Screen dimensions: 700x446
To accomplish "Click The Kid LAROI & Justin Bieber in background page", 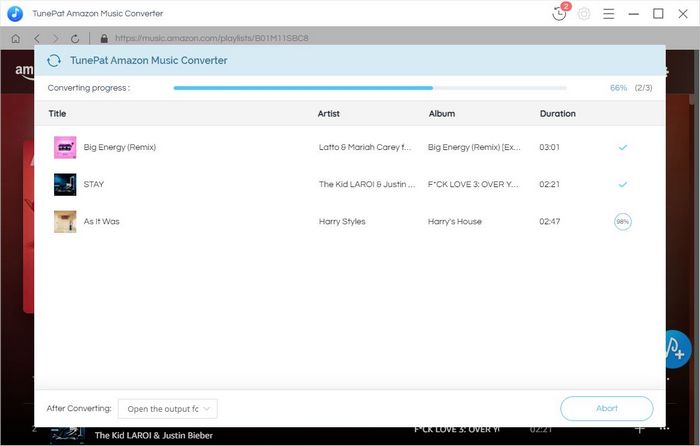I will 154,435.
